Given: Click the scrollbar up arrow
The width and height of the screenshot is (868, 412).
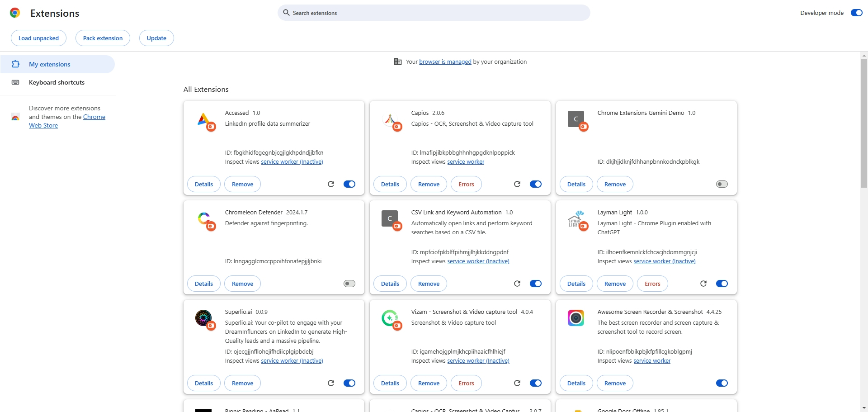Looking at the screenshot, I should 864,56.
